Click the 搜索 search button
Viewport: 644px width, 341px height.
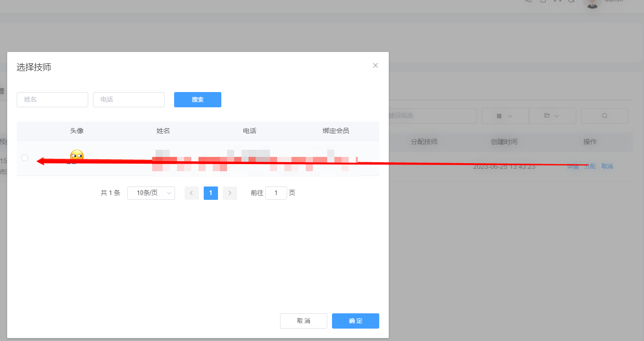coord(197,100)
